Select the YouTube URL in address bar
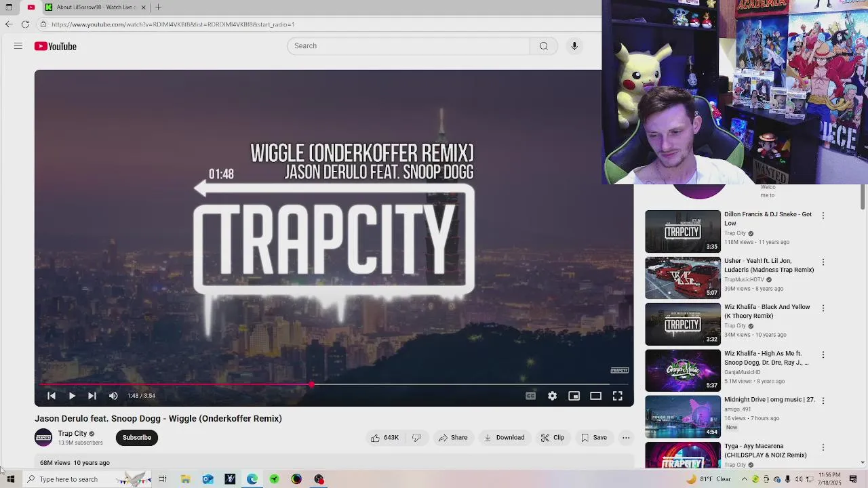868x488 pixels. pos(173,24)
